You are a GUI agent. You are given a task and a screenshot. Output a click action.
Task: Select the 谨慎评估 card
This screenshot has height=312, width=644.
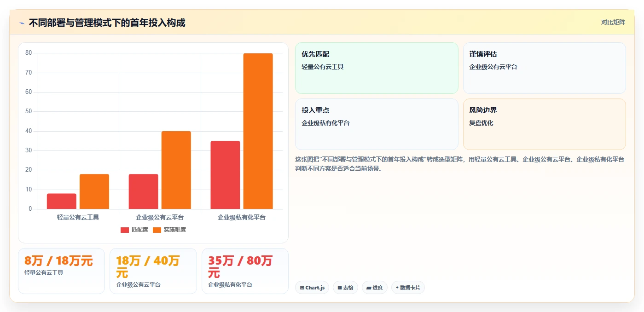point(544,68)
